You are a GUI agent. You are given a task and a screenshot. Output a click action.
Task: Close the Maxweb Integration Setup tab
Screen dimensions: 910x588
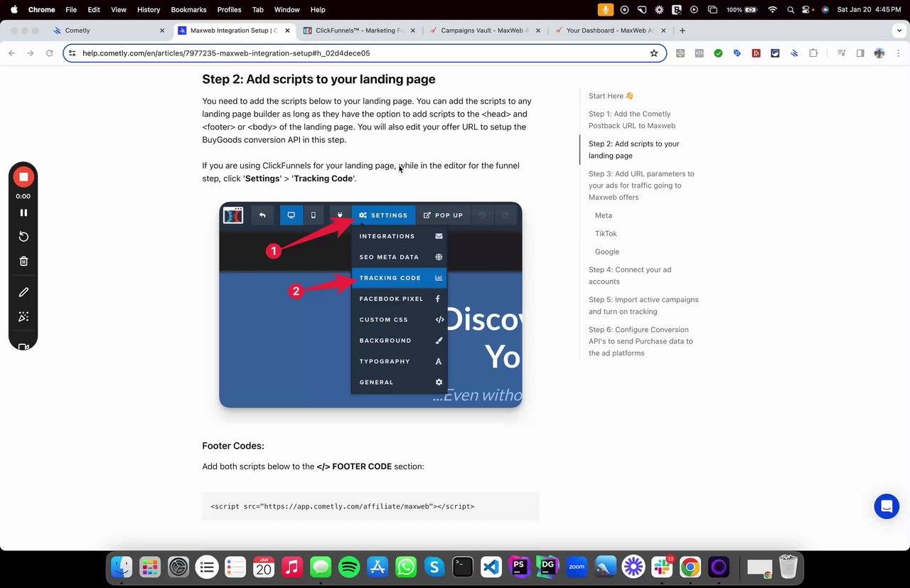[x=287, y=31]
